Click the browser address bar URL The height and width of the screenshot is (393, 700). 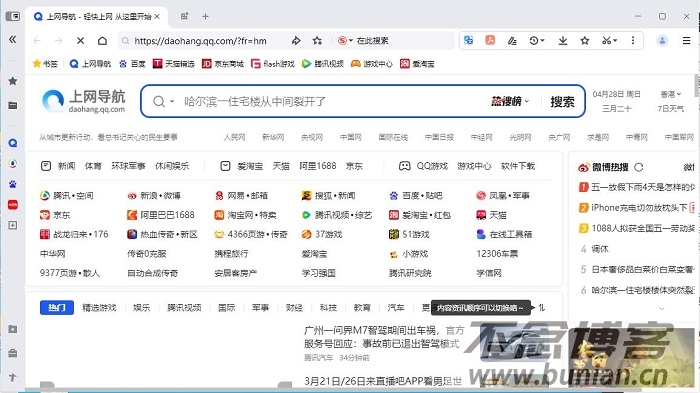click(200, 41)
